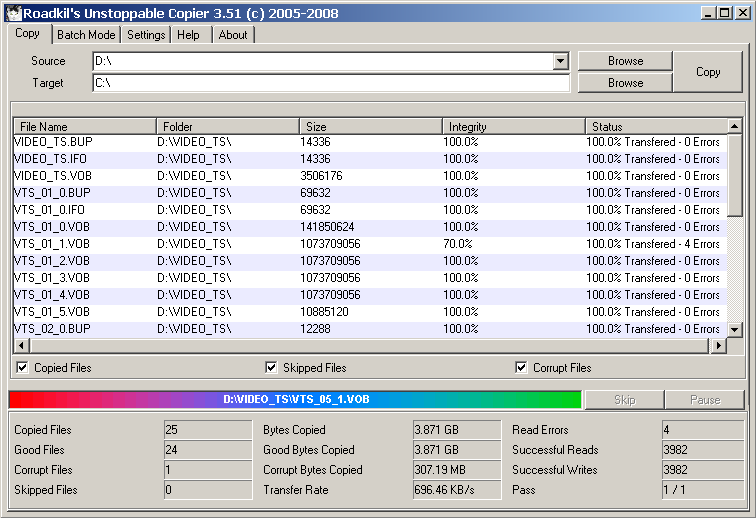Uncheck the Skipped Files filter
This screenshot has width=756, height=518.
tap(271, 367)
